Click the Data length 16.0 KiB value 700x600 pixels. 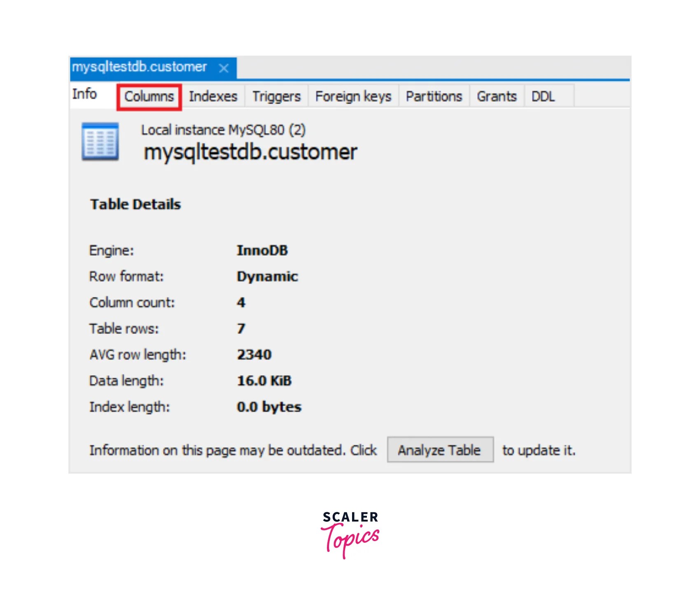[264, 380]
